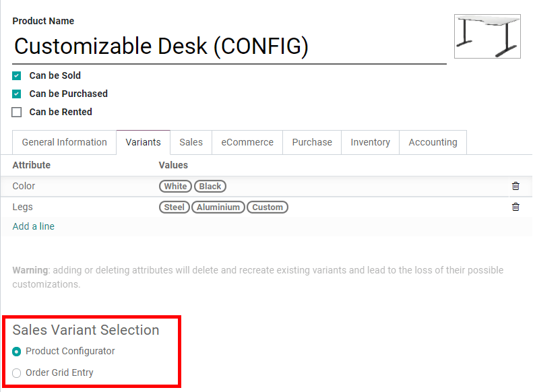The image size is (533, 392).
Task: Open the General Information tab
Action: point(64,142)
